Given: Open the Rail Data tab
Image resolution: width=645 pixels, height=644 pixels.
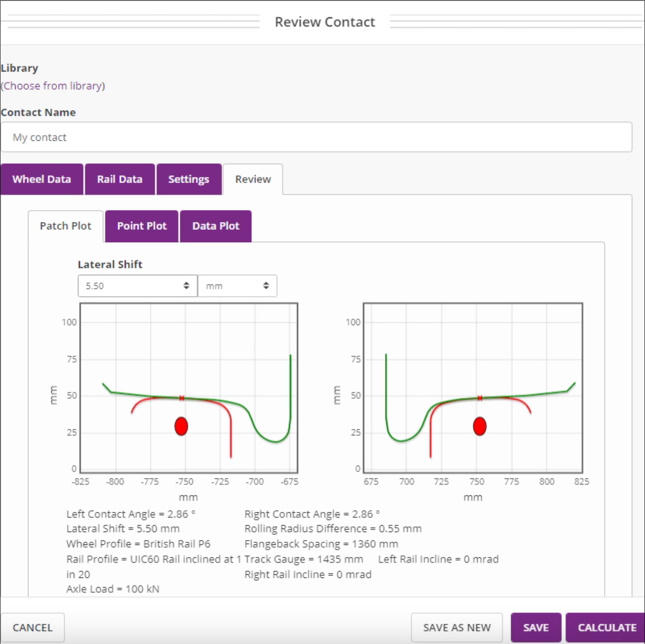Looking at the screenshot, I should click(x=120, y=179).
